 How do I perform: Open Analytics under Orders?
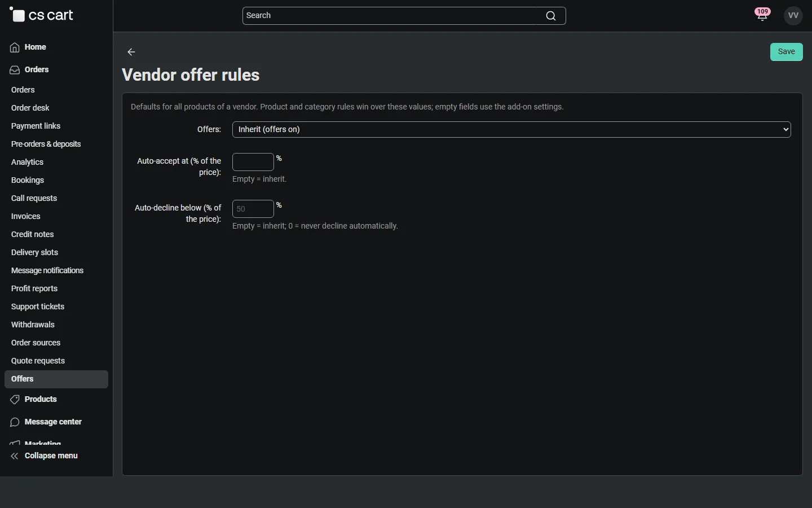tap(27, 162)
